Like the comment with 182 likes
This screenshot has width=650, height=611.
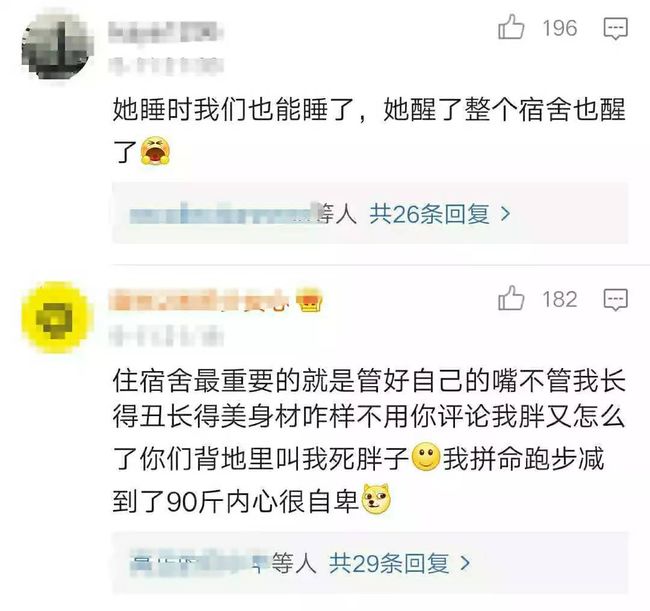511,298
